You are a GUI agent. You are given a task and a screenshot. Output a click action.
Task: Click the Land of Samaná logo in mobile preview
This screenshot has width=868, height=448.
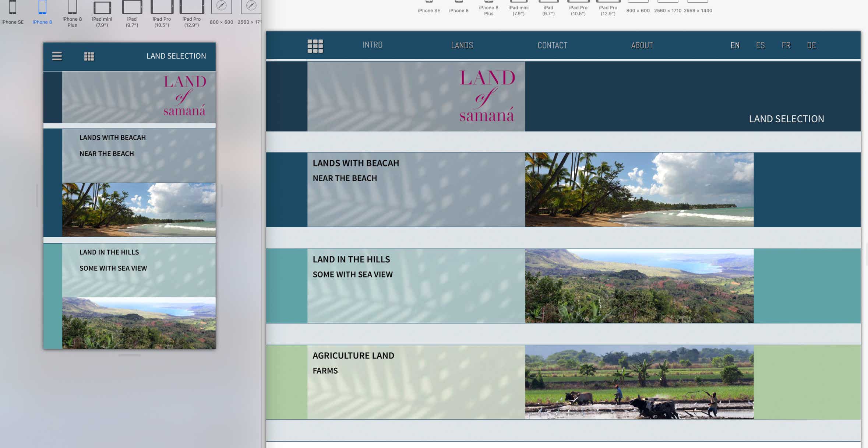point(184,95)
